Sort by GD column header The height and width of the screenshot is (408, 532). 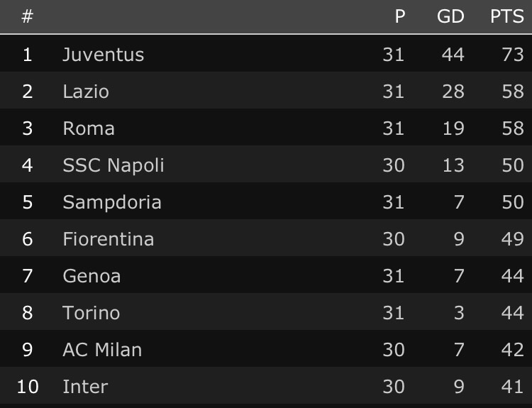(450, 16)
